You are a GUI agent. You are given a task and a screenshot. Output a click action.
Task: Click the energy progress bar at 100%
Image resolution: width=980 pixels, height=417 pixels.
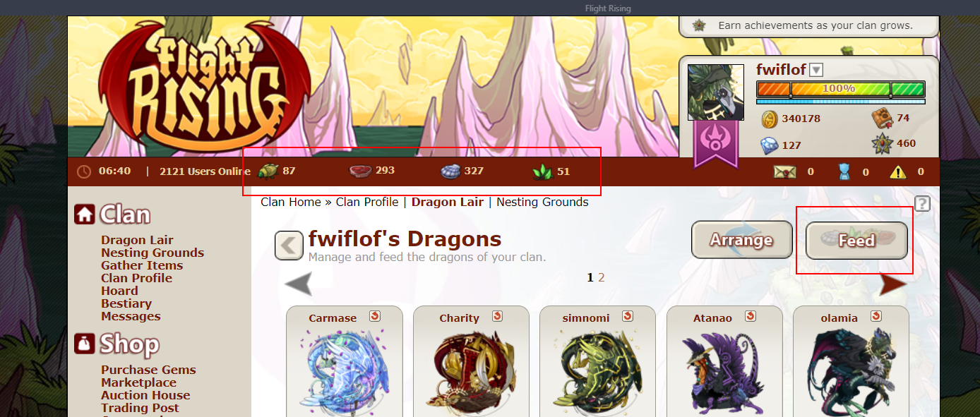[x=840, y=90]
